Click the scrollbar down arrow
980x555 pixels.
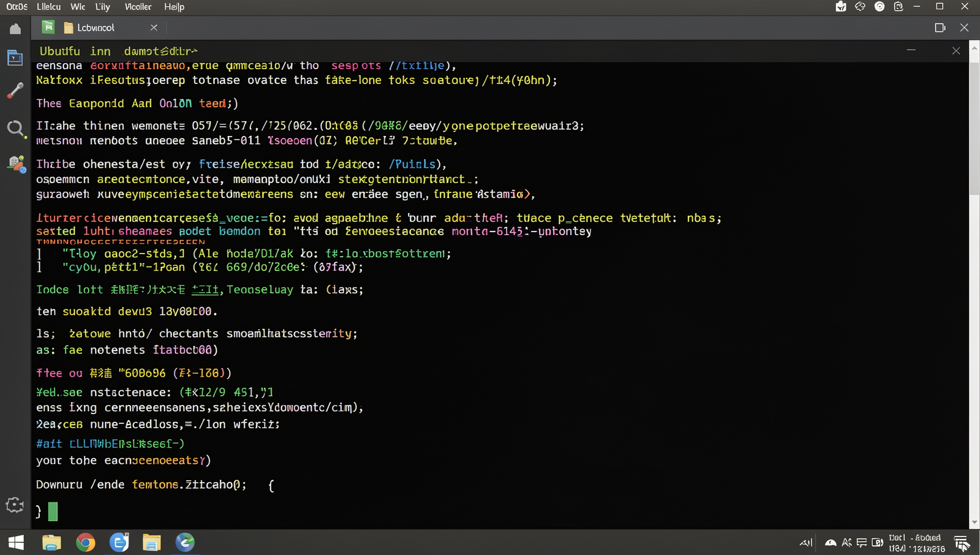click(x=974, y=523)
